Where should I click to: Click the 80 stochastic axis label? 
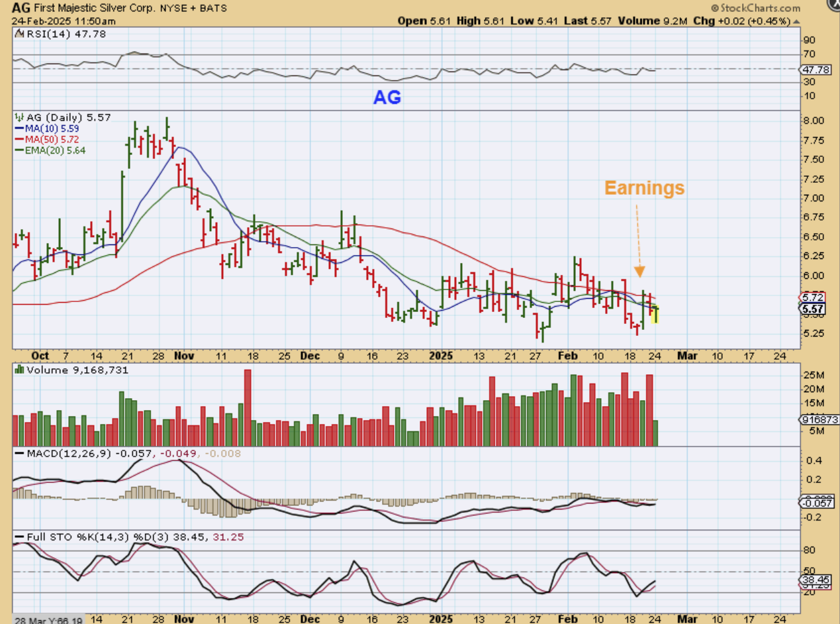tap(809, 550)
